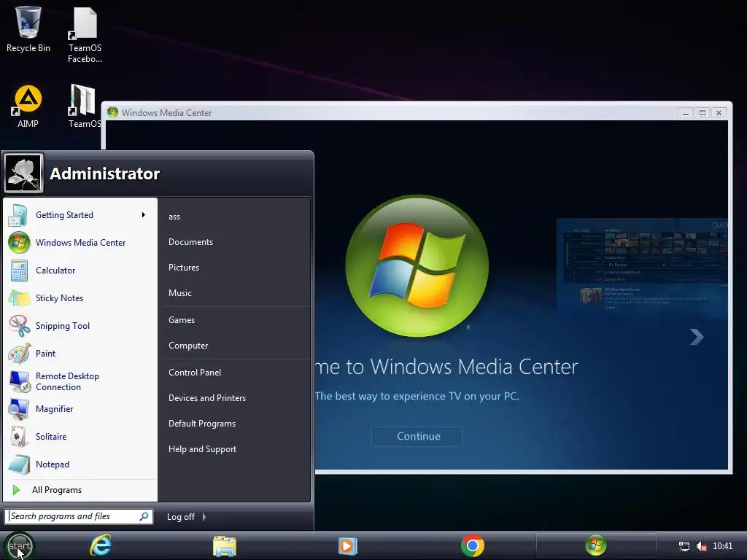Open Default Programs
The image size is (747, 560).
[x=202, y=424]
